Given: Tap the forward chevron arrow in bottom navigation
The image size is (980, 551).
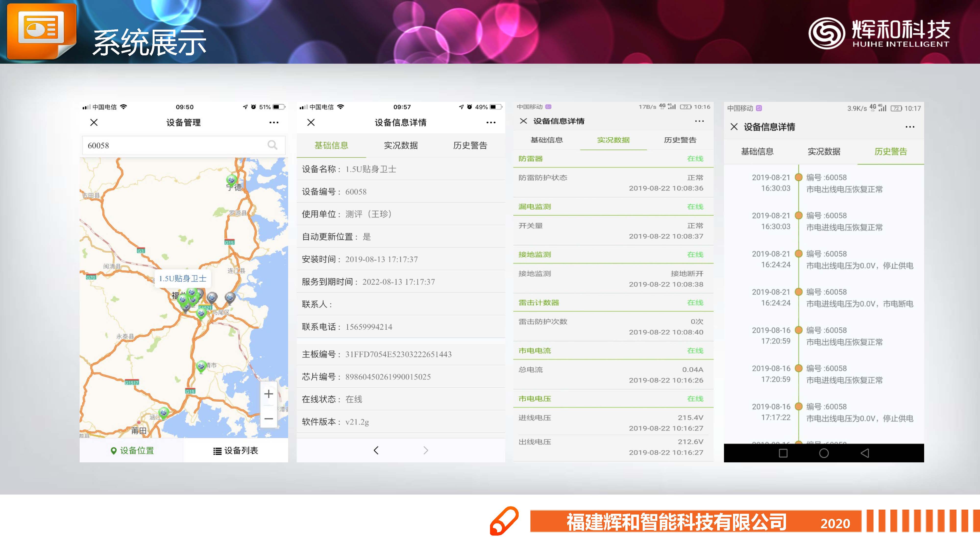Looking at the screenshot, I should [x=426, y=451].
